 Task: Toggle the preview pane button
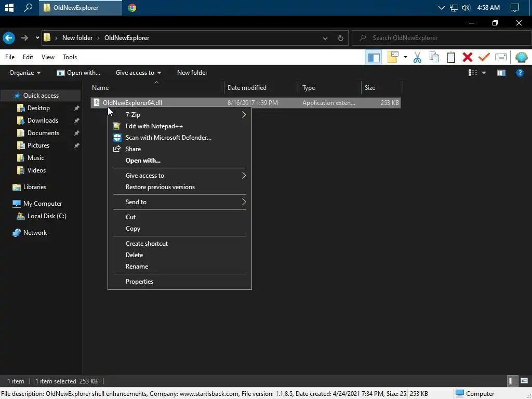point(501,73)
